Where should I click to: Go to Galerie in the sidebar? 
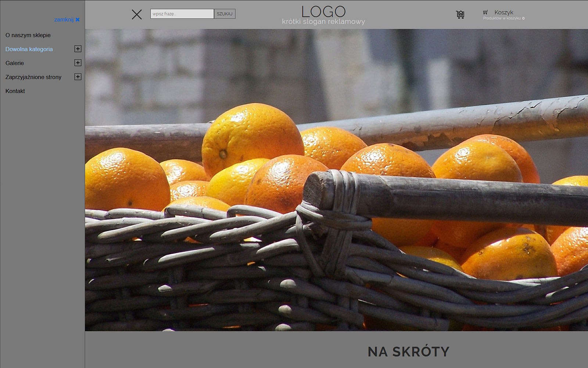(15, 63)
